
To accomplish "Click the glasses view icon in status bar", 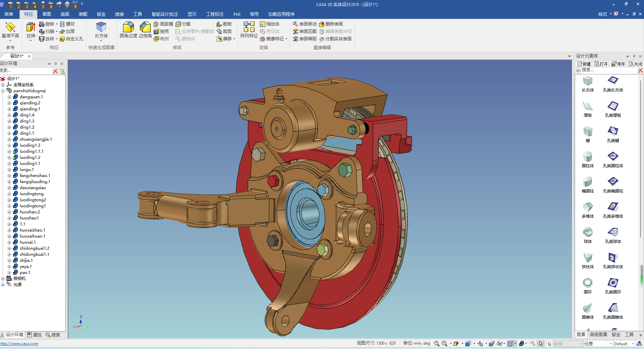I will point(500,344).
